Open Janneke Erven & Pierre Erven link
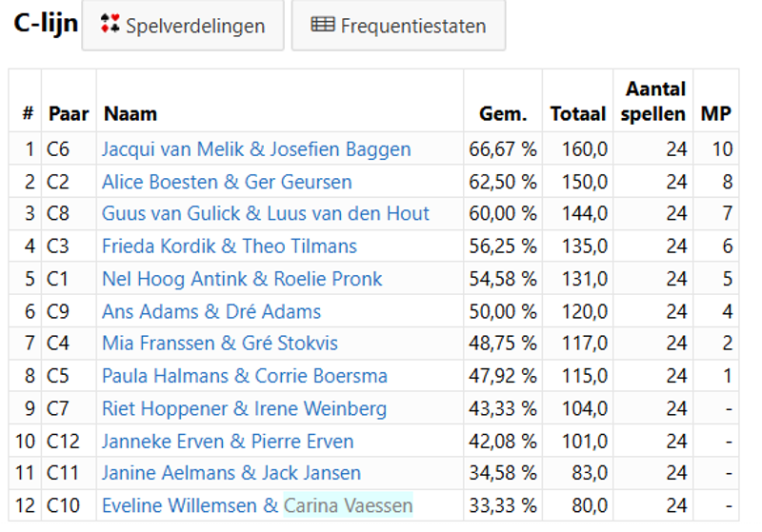The height and width of the screenshot is (532, 762). click(x=228, y=442)
